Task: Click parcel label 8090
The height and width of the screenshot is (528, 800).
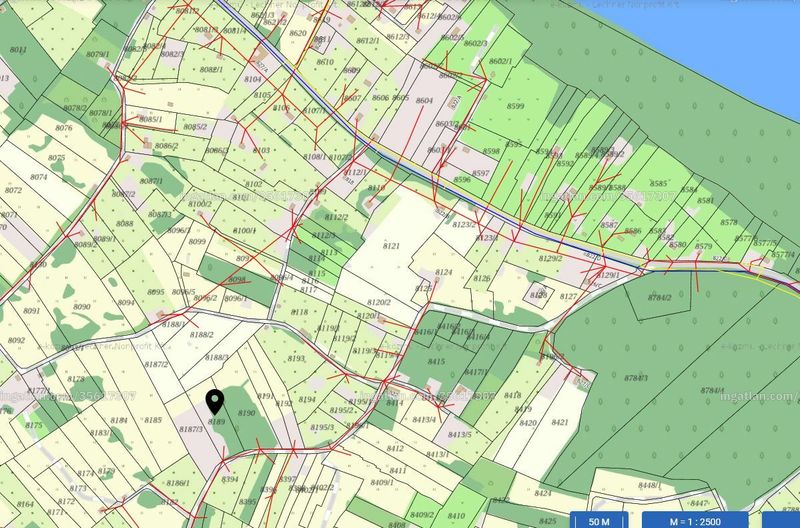Action: [x=82, y=307]
